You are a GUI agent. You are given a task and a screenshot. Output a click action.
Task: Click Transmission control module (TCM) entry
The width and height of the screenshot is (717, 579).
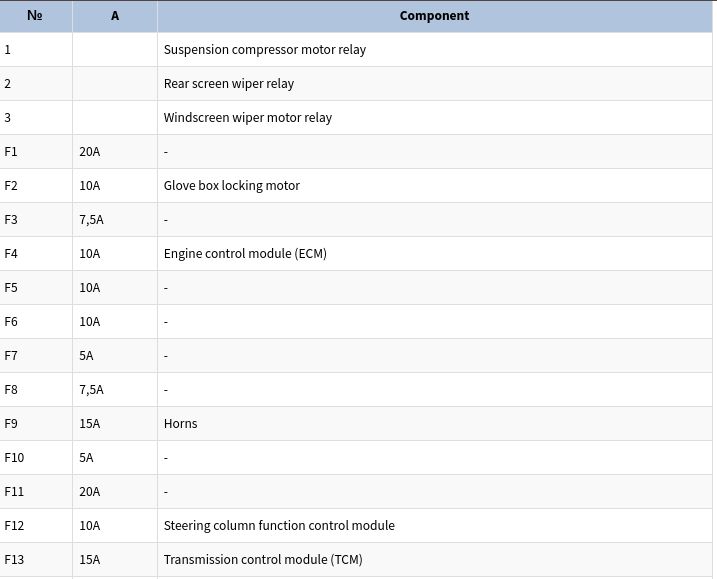[x=263, y=559]
